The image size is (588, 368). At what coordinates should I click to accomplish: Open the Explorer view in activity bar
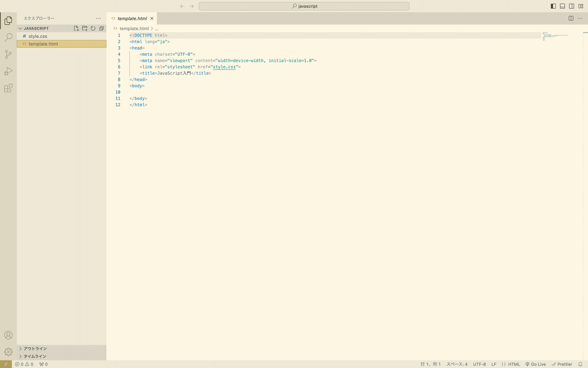click(8, 21)
